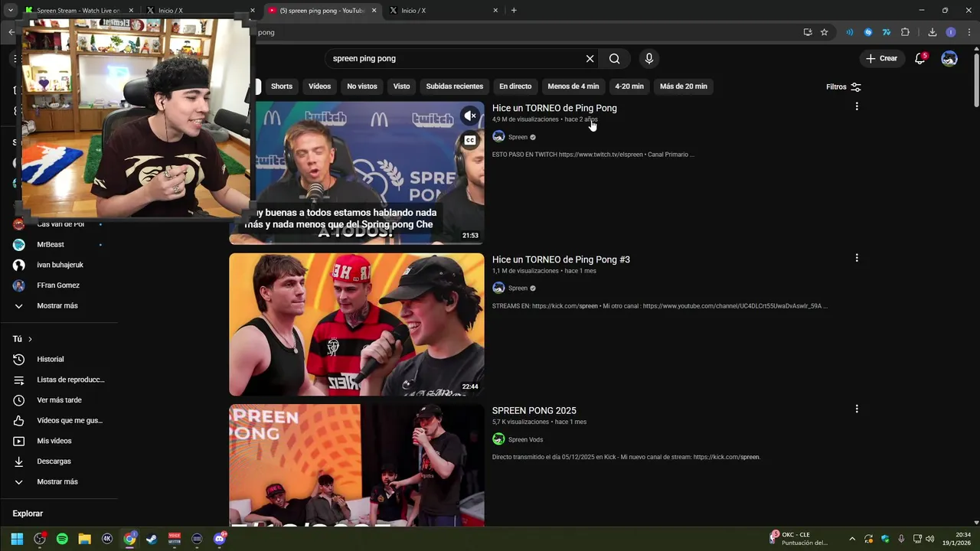This screenshot has height=551, width=980.
Task: Open the Shazam browser extension
Action: pos(868,32)
